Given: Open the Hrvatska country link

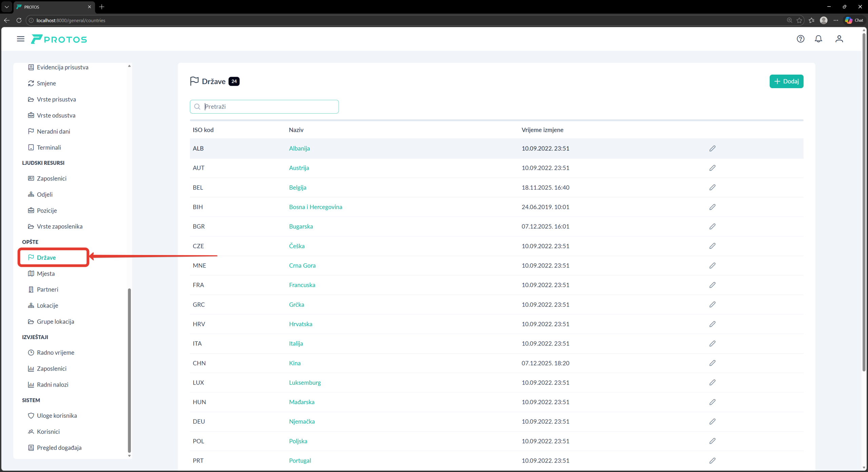Looking at the screenshot, I should click(x=300, y=324).
